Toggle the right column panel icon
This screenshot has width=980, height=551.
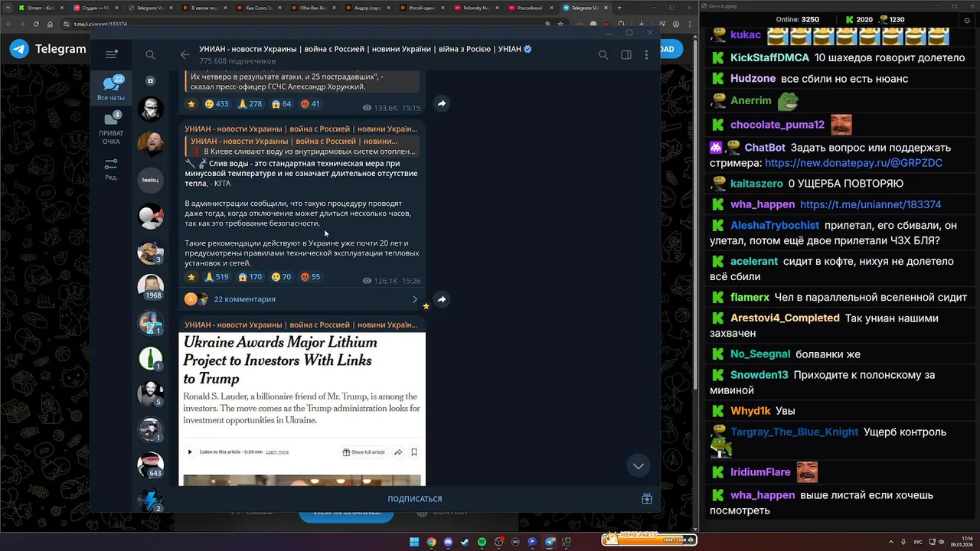coord(626,55)
